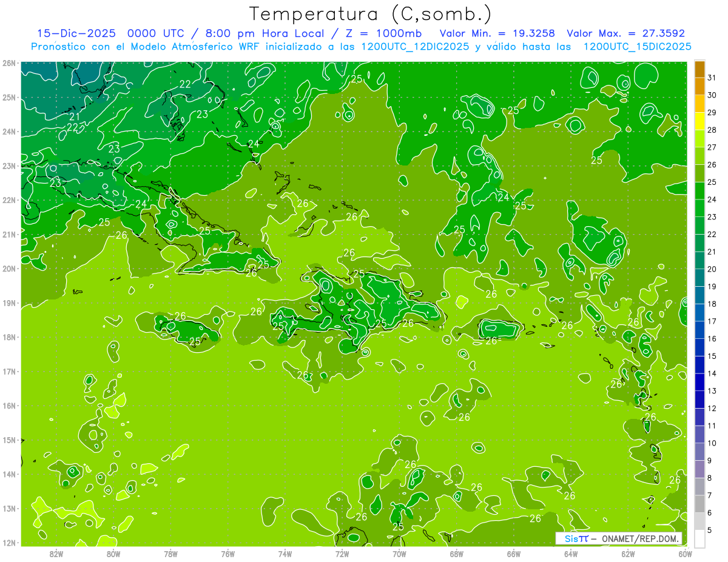
Task: Click the 6 value on the color scale
Action: point(710,513)
